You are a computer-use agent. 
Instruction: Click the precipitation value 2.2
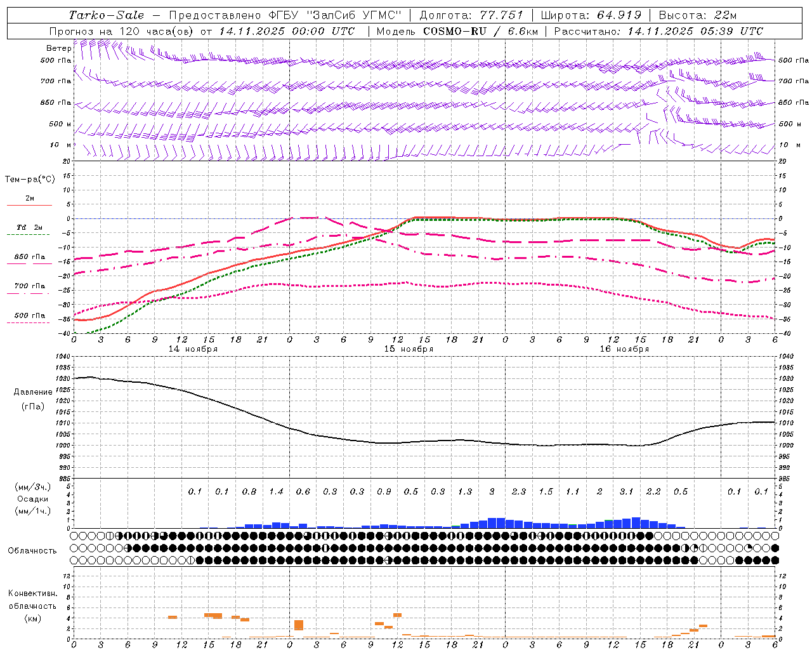[x=653, y=491]
